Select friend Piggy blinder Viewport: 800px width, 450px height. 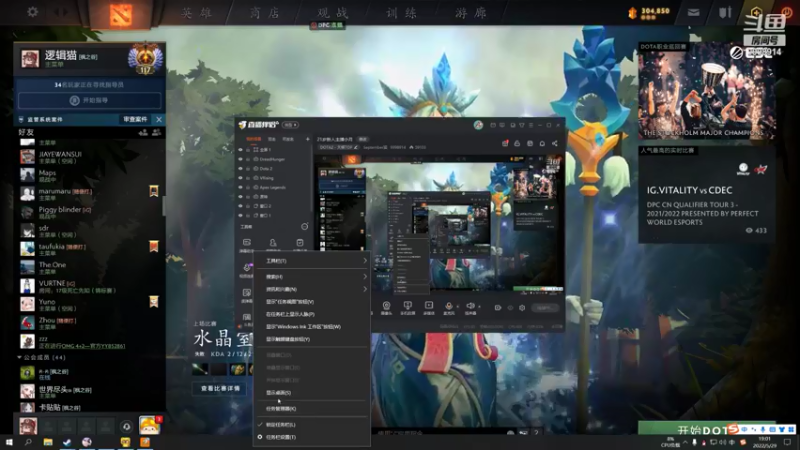click(87, 212)
